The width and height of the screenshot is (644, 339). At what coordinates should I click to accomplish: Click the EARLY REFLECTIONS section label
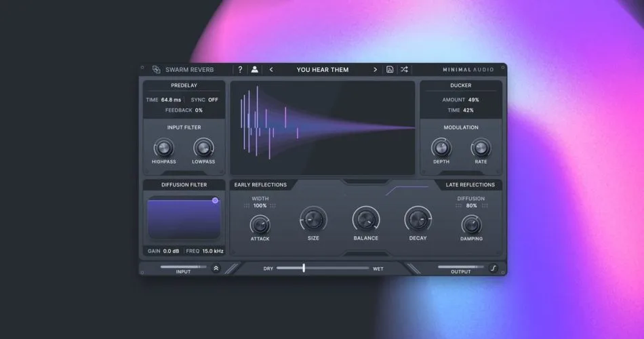260,185
